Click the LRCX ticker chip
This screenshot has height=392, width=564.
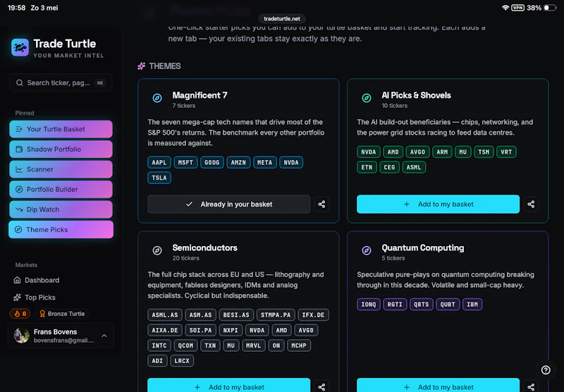click(182, 361)
